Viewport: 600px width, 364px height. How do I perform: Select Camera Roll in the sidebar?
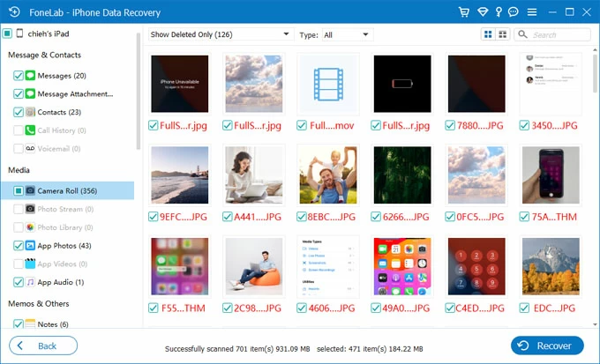point(67,190)
